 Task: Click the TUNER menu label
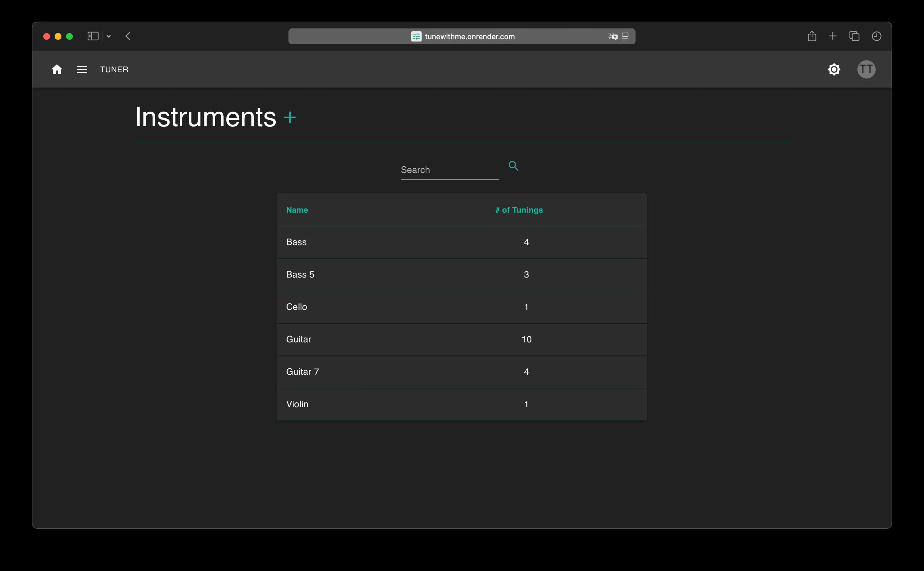[114, 69]
